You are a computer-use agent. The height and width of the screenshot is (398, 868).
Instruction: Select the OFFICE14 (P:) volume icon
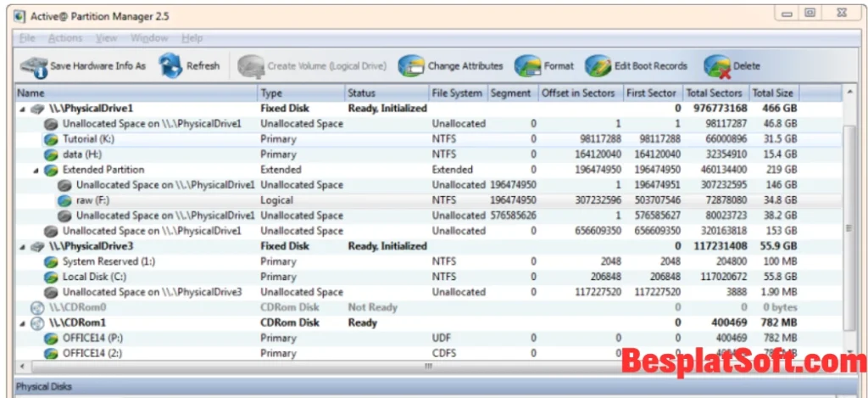[51, 338]
